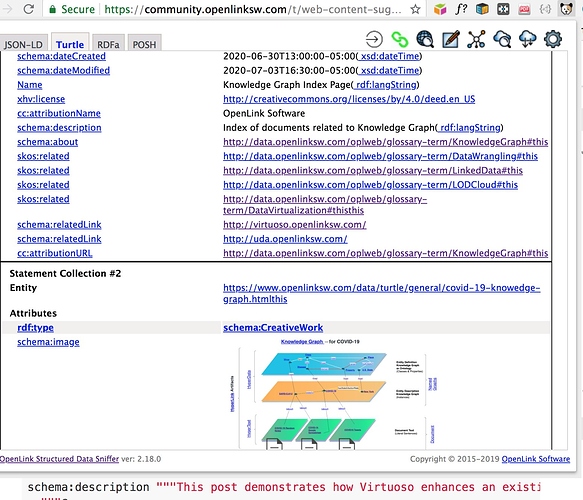
Task: Open the LODCloud glossary-term link
Action: [x=370, y=185]
